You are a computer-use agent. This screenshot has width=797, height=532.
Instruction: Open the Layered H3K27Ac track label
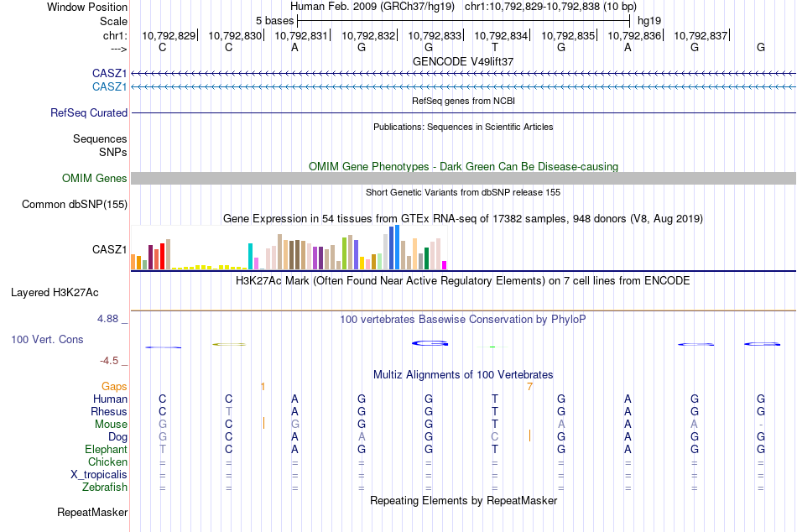pos(55,293)
